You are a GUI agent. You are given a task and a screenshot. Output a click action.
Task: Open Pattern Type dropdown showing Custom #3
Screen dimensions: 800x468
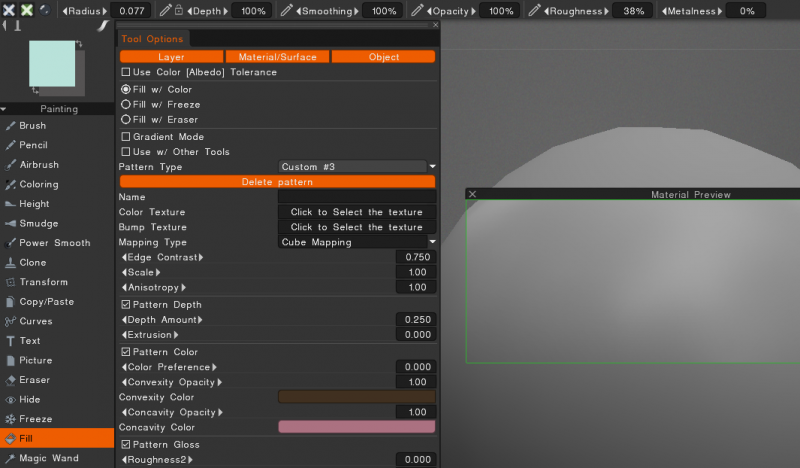click(x=357, y=167)
